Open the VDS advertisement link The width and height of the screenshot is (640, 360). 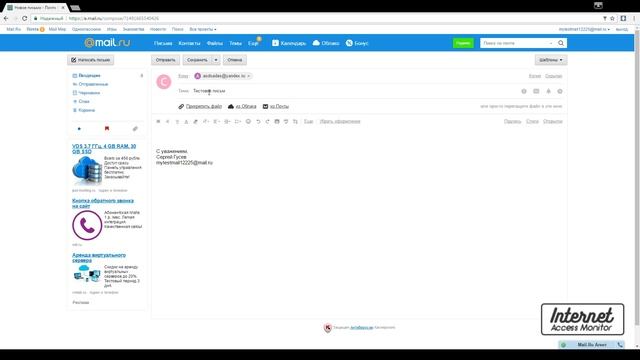click(x=104, y=149)
